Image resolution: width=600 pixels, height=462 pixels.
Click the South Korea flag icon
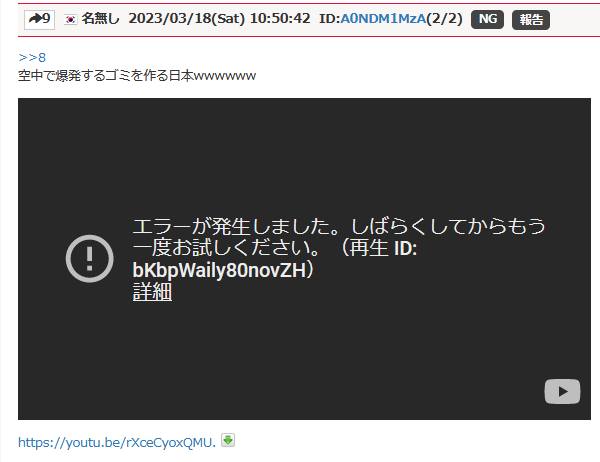point(70,19)
